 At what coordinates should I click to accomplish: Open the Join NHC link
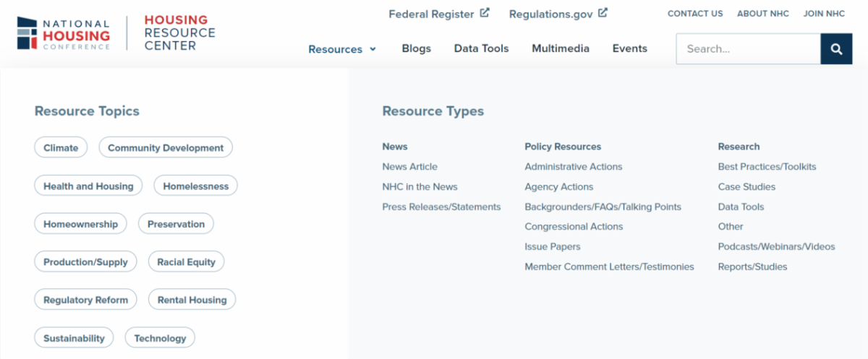click(x=824, y=14)
